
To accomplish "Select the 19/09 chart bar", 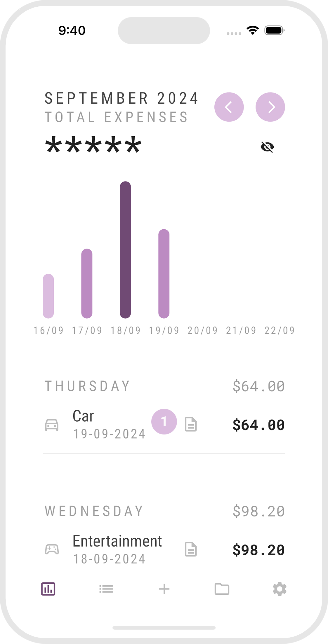I will click(x=164, y=274).
